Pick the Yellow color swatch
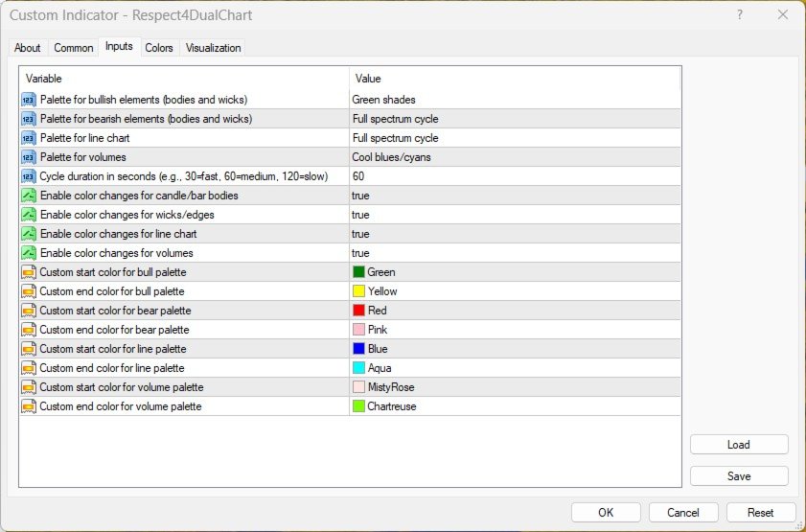The height and width of the screenshot is (532, 806). click(x=358, y=291)
